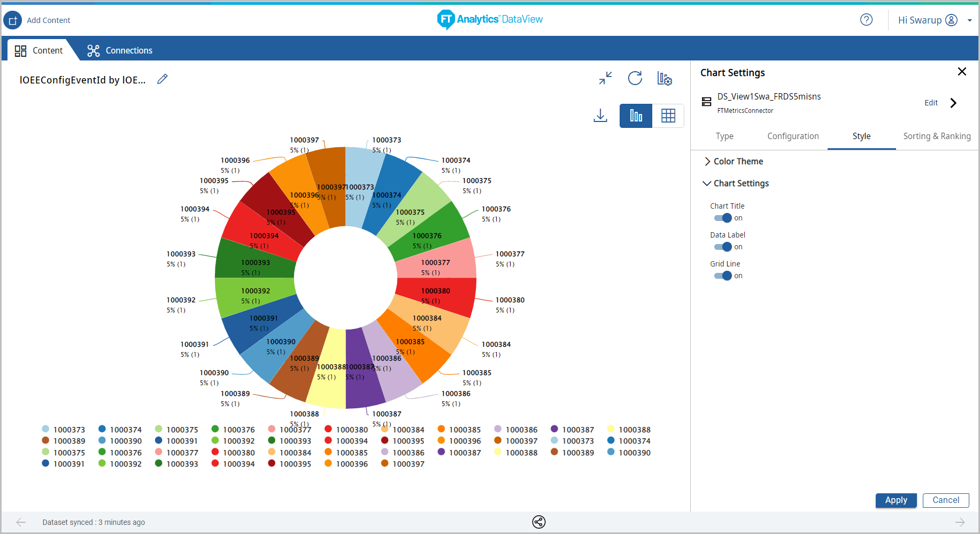Edit chart title with pencil icon
Image resolution: width=980 pixels, height=534 pixels.
pos(163,79)
